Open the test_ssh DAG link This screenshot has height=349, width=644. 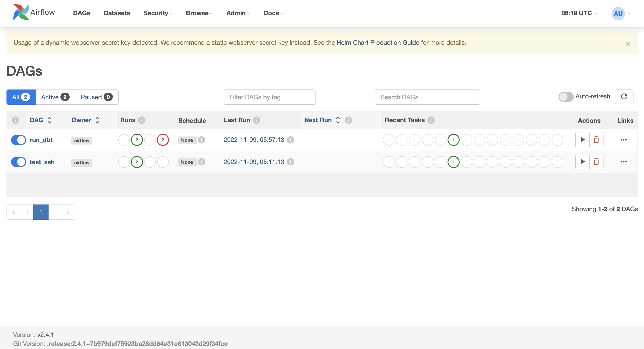(42, 162)
